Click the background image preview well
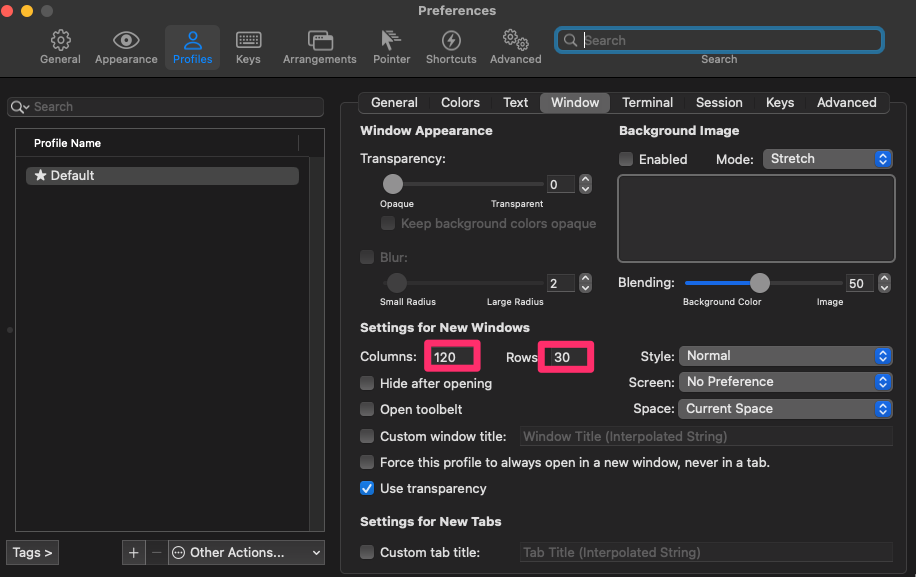 pos(756,218)
